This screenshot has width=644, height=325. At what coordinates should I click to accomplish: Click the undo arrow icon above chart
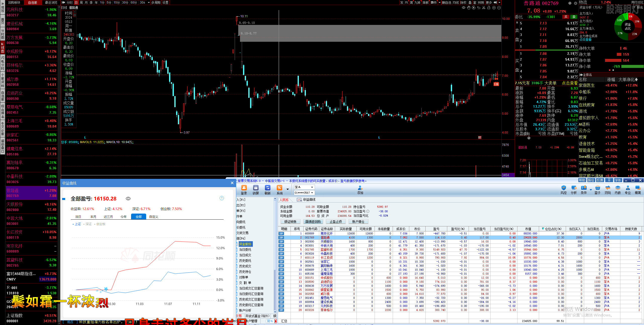click(x=479, y=8)
